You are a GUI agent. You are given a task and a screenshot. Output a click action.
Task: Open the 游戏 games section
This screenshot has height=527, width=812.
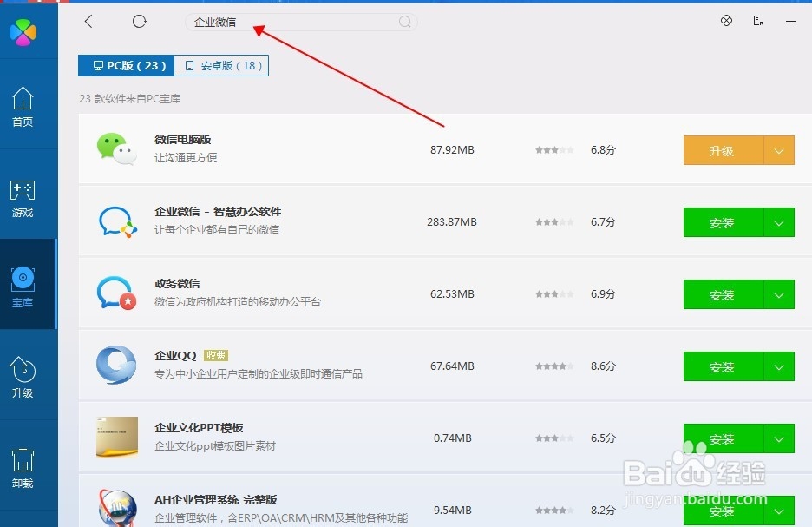(x=23, y=199)
